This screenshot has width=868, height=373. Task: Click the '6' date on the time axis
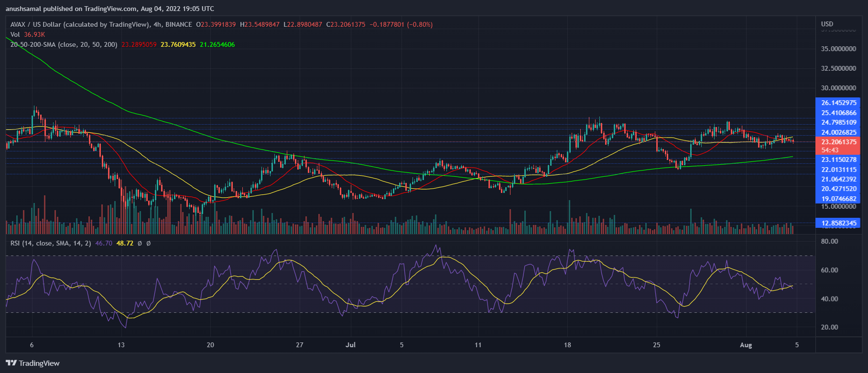coord(32,345)
